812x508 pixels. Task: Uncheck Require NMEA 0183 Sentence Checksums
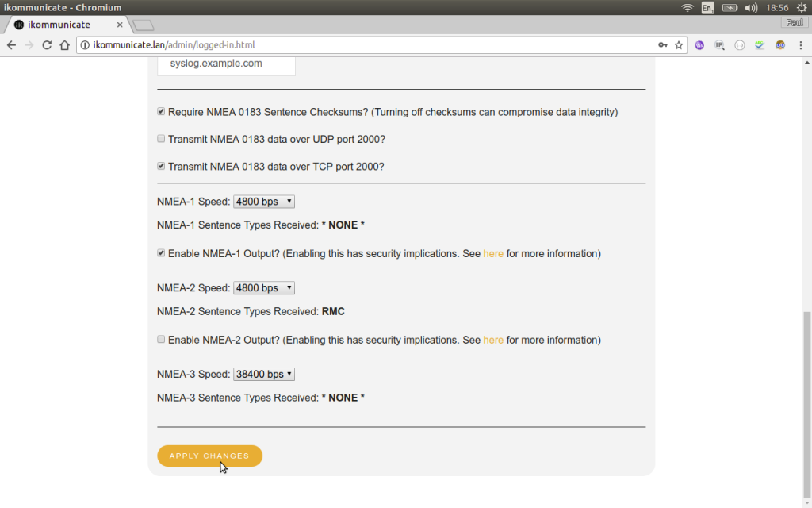(161, 112)
